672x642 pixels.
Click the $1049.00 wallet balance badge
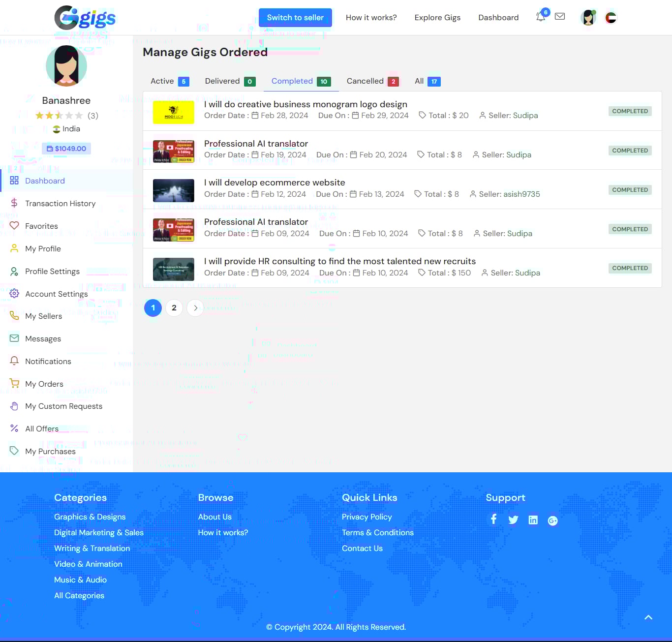(66, 149)
